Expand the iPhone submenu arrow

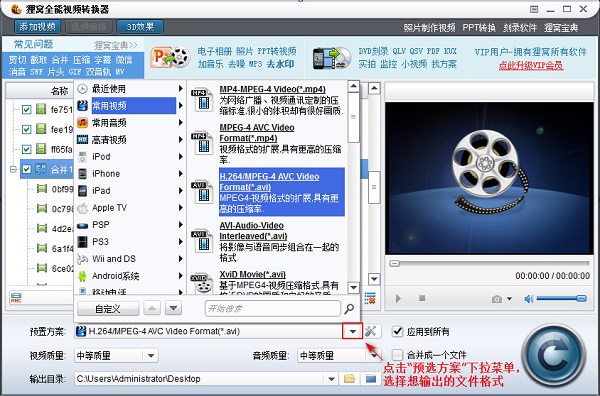181,174
